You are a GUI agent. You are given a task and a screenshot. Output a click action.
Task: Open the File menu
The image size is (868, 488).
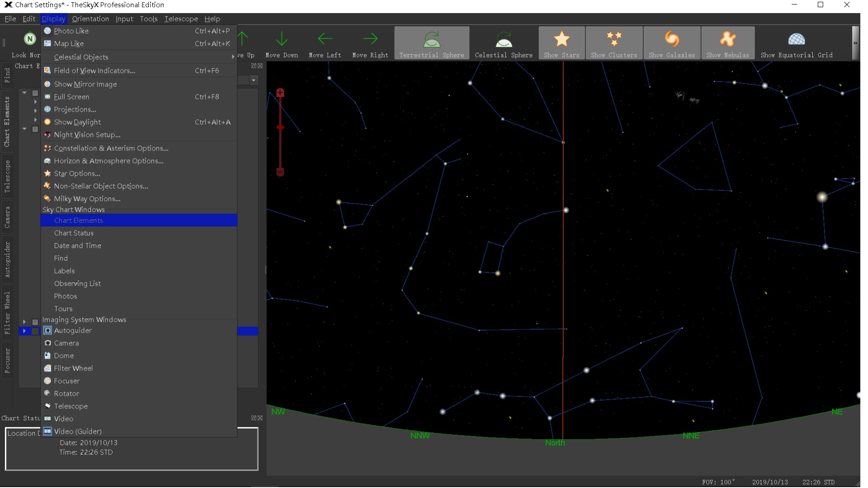pos(10,19)
